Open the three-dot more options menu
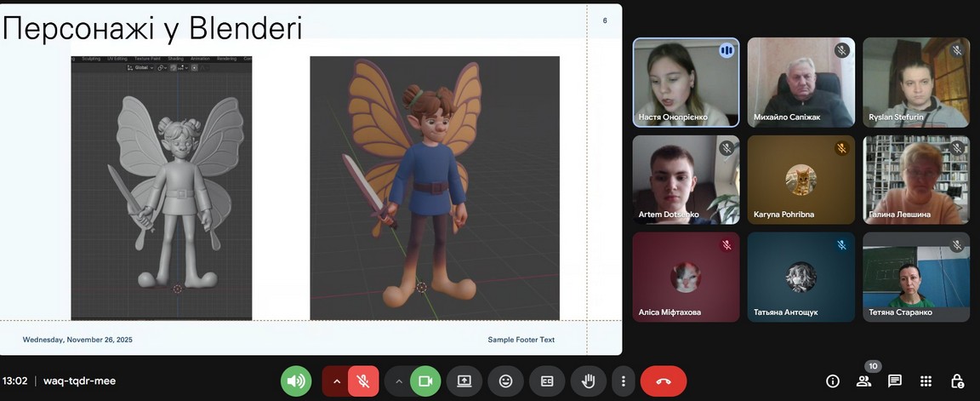This screenshot has height=401, width=980. (624, 381)
